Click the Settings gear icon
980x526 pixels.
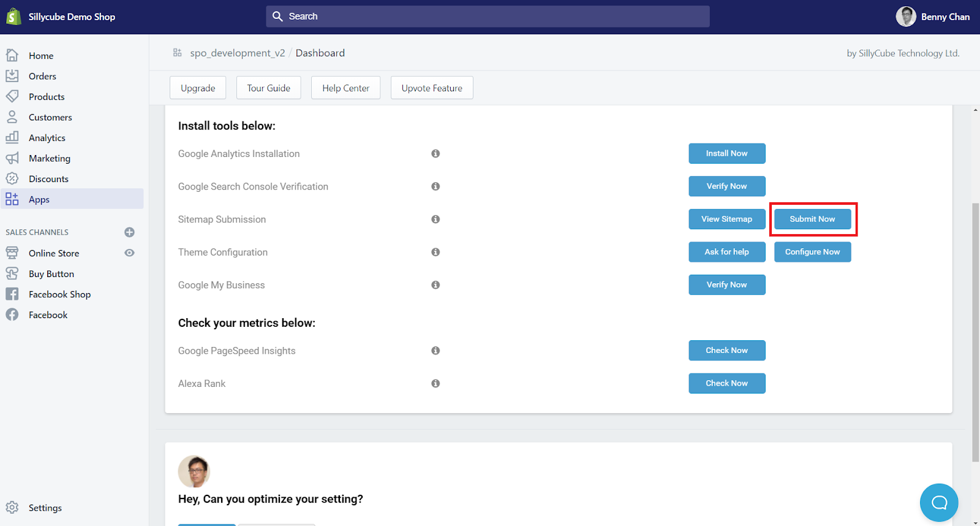click(12, 508)
